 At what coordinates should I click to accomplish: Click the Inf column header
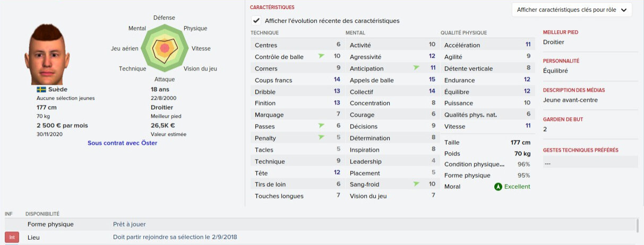click(8, 214)
